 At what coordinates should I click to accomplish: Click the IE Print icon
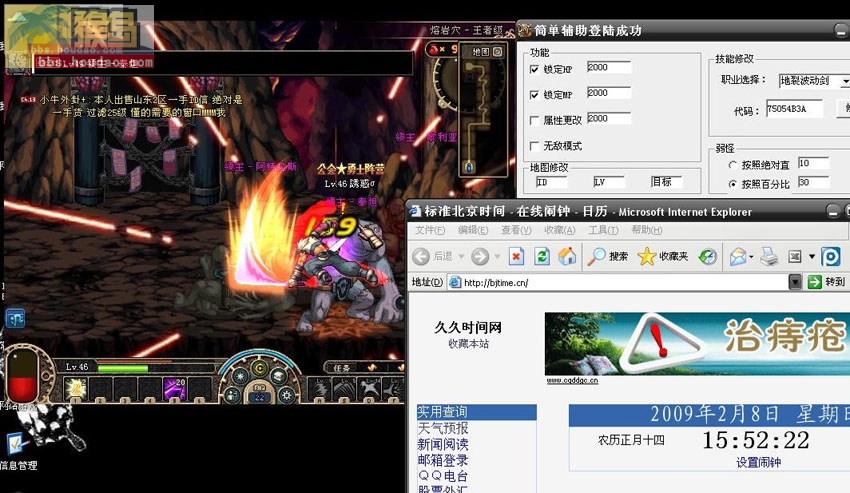pos(769,256)
